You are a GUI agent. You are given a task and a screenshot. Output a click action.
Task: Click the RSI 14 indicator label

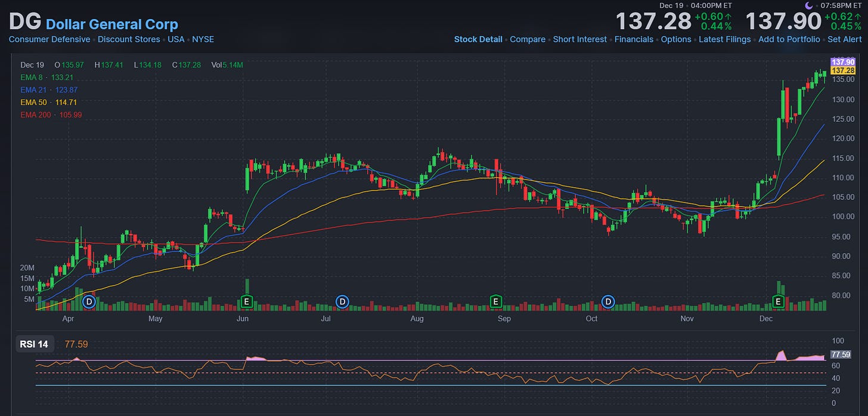(35, 344)
